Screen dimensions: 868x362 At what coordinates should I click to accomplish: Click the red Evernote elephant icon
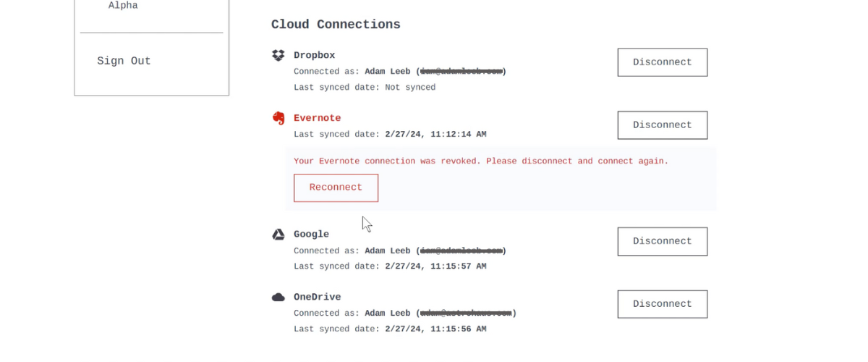pos(278,118)
